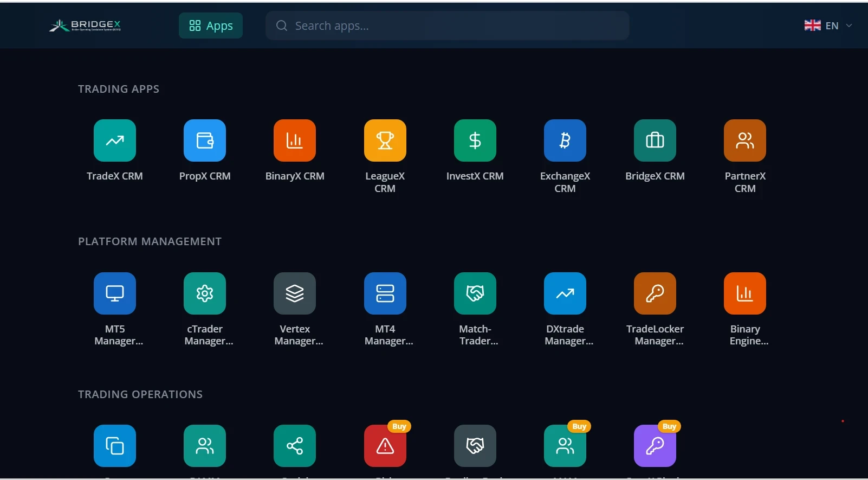
Task: Click the TRADING OPERATIONS heading
Action: [x=140, y=394]
